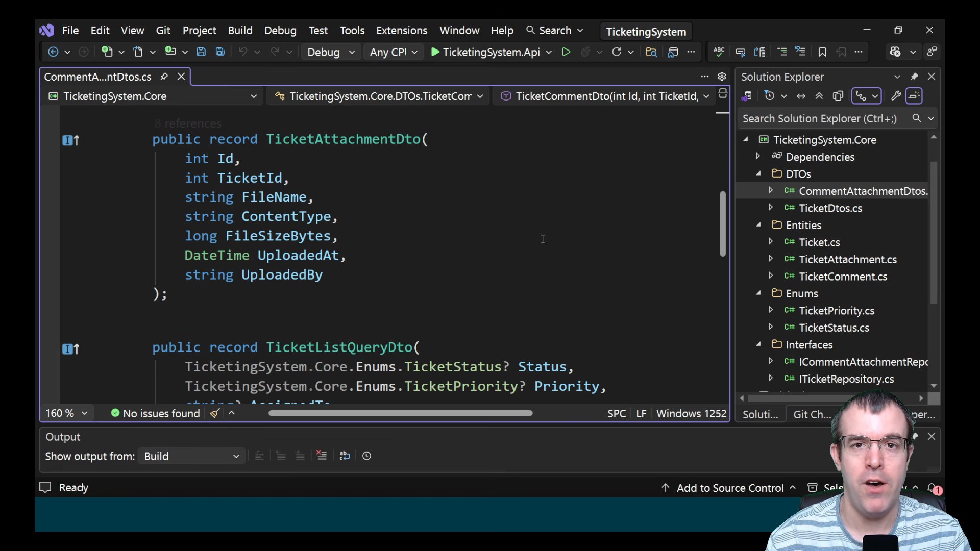
Task: Open Properties wrench in Solution Explorer
Action: coord(896,96)
